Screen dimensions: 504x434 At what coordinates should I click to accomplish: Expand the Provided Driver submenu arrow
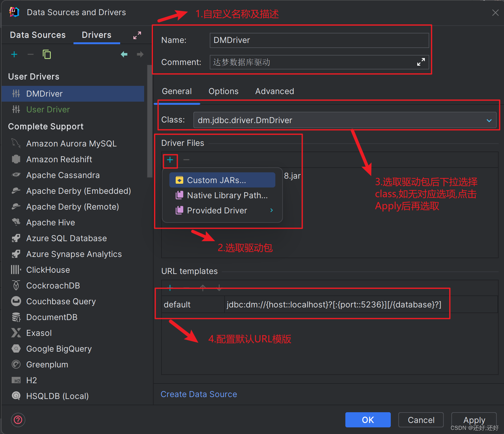point(272,210)
